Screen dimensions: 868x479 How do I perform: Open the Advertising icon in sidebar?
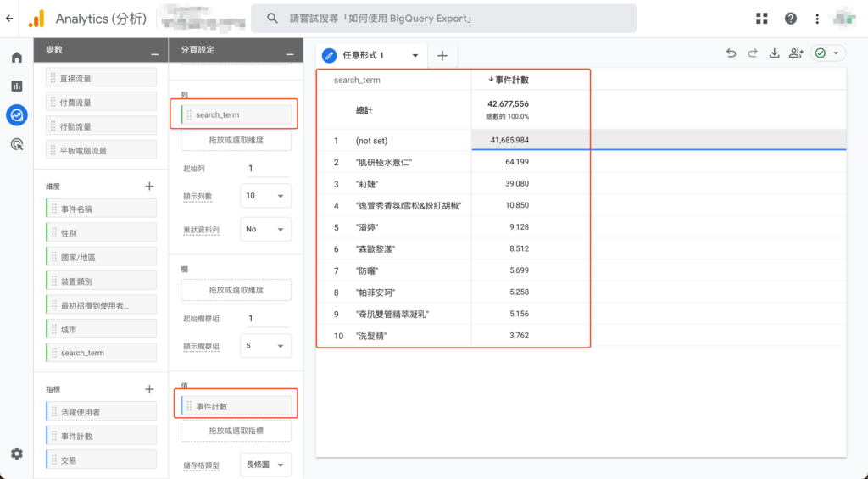[x=17, y=144]
